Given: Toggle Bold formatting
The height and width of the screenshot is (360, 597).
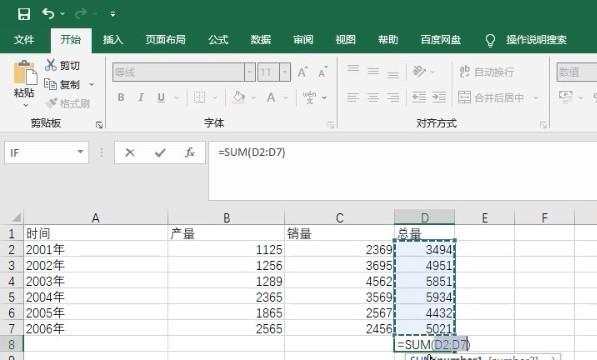Looking at the screenshot, I should click(x=121, y=97).
